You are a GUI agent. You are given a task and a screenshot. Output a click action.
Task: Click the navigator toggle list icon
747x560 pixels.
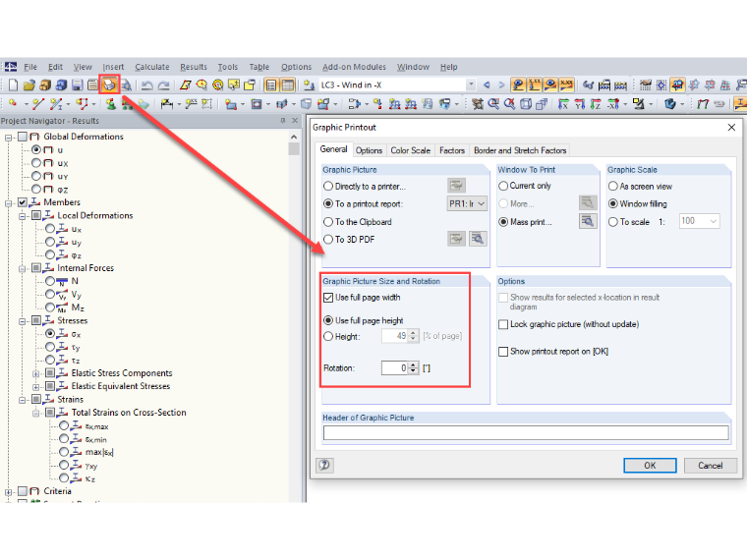click(271, 85)
